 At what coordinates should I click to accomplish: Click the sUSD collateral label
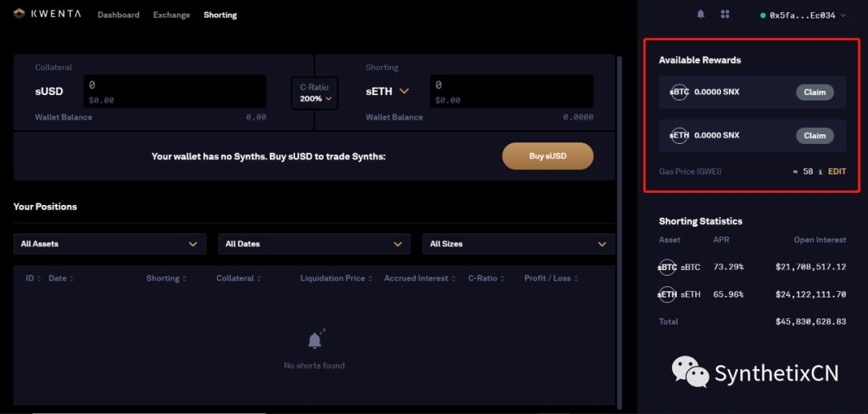(x=49, y=92)
